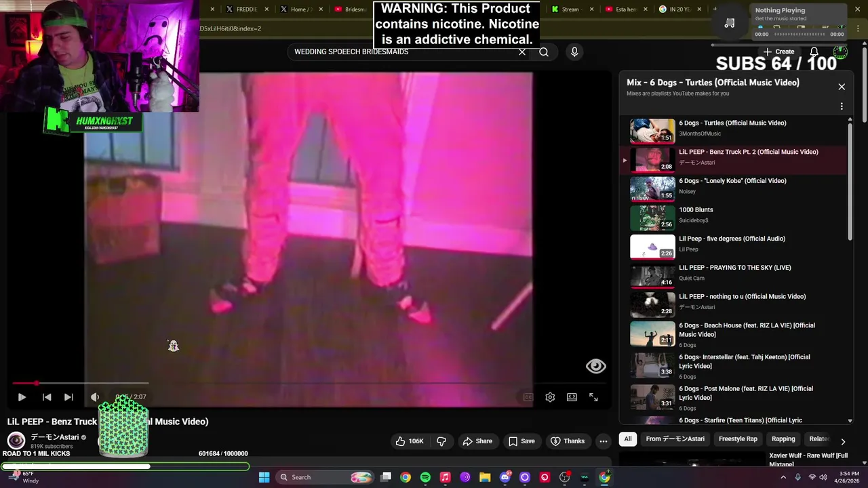Play the Benz Truck video
868x488 pixels.
point(22,397)
